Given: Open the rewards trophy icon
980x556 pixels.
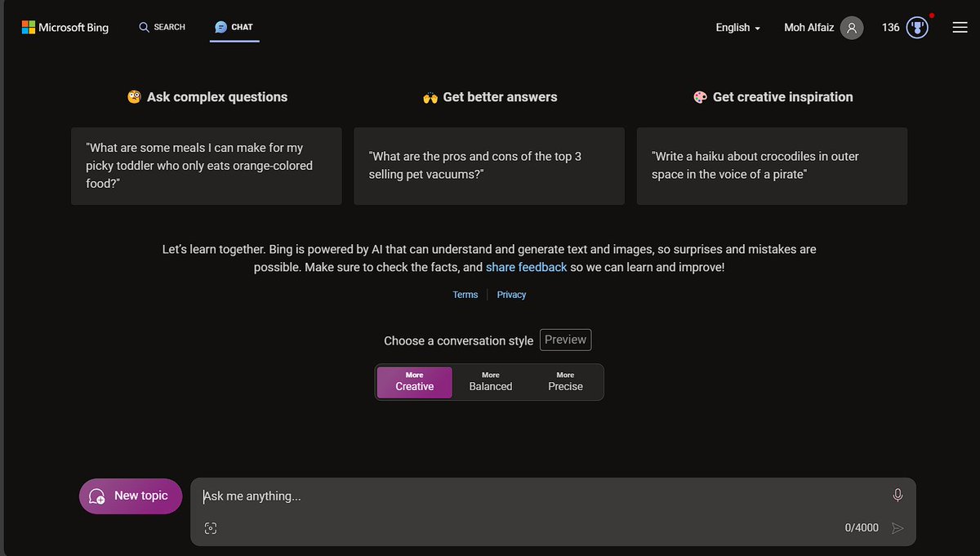Looking at the screenshot, I should [x=917, y=28].
